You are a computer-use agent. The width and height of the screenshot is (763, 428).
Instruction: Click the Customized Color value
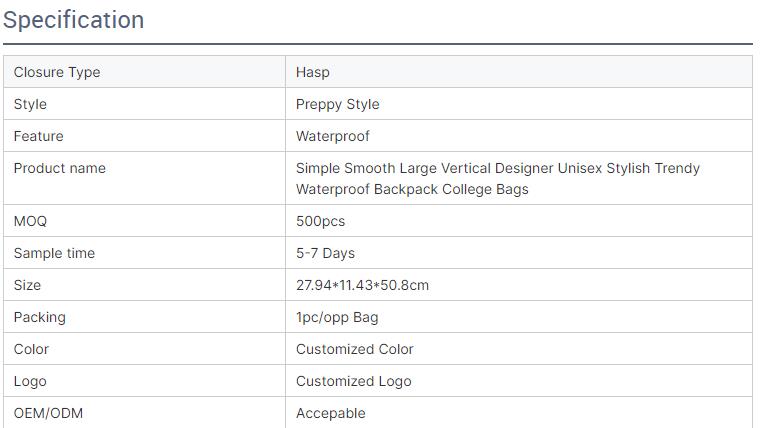click(x=354, y=349)
